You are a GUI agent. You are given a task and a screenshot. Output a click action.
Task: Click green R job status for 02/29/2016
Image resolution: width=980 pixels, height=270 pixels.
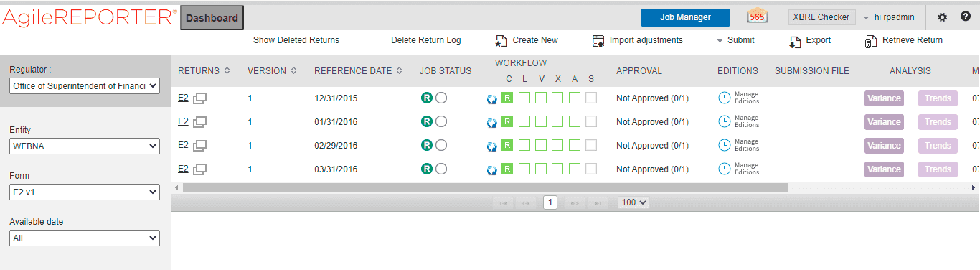coord(427,146)
